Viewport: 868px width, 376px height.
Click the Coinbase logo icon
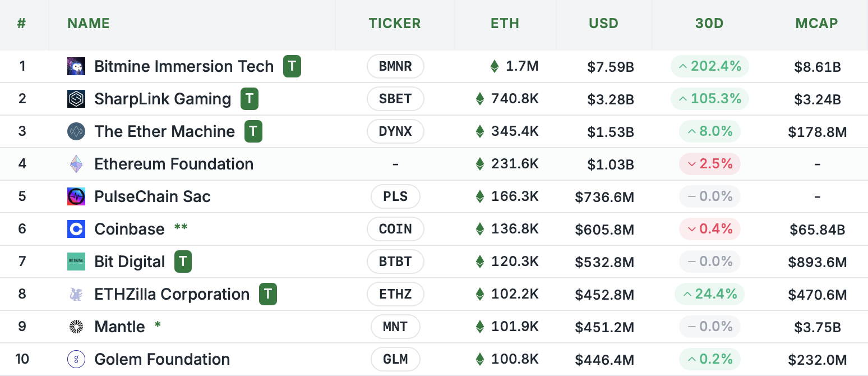(76, 229)
